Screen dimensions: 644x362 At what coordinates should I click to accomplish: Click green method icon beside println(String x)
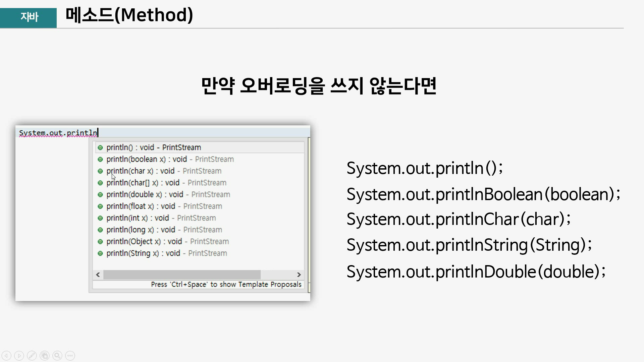coord(100,253)
